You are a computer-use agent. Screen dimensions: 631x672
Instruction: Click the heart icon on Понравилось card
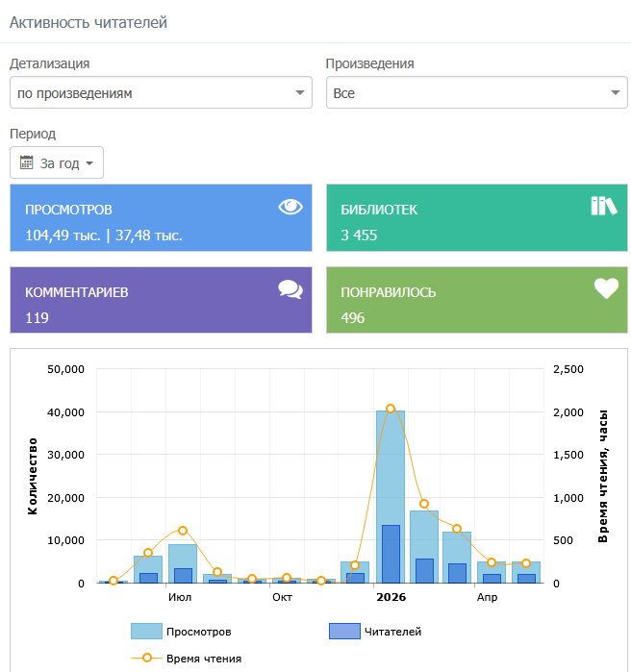[606, 288]
